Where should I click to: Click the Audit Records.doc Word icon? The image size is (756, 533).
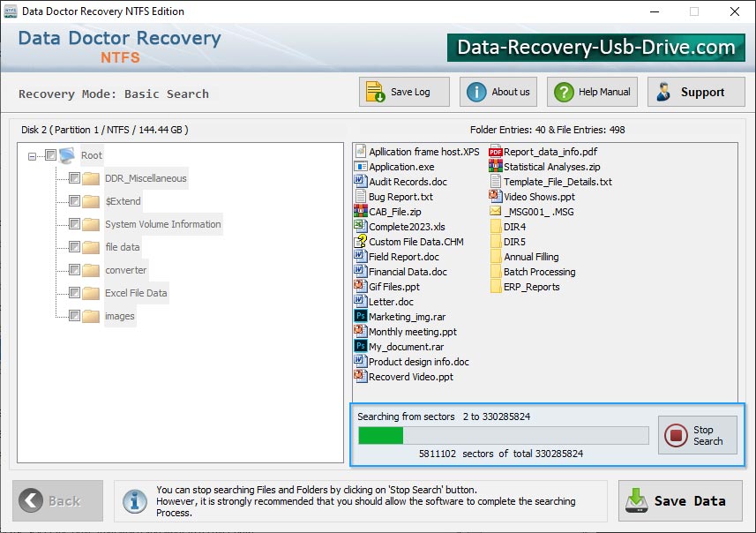(x=361, y=181)
